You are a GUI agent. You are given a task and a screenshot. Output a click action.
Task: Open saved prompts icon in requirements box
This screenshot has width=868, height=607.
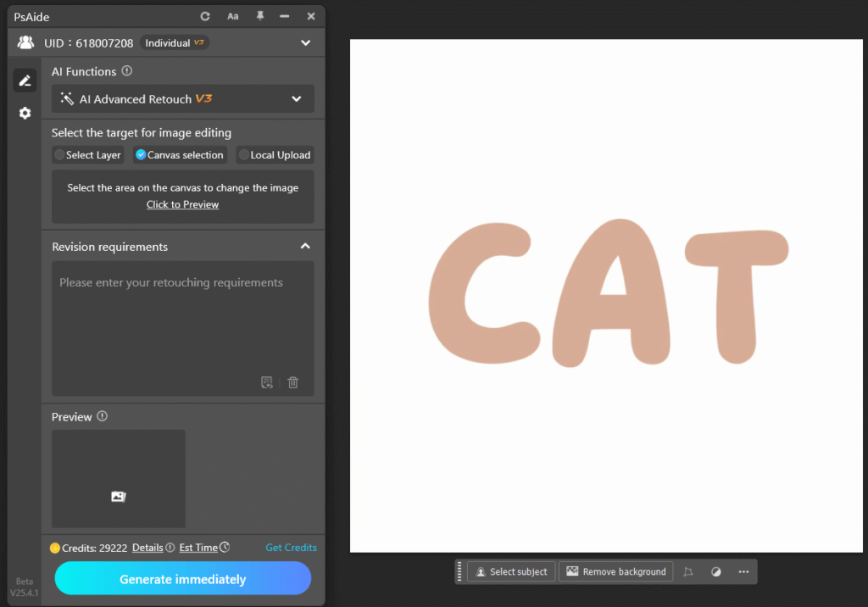point(267,382)
